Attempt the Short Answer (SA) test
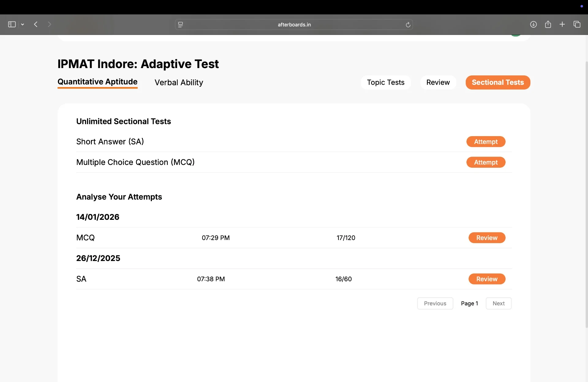Image resolution: width=588 pixels, height=382 pixels. 486,142
